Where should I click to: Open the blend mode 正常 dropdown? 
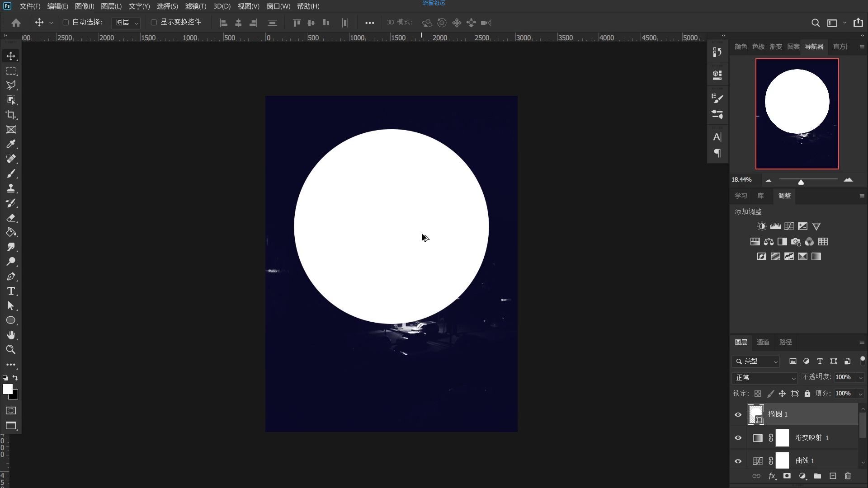tap(765, 378)
